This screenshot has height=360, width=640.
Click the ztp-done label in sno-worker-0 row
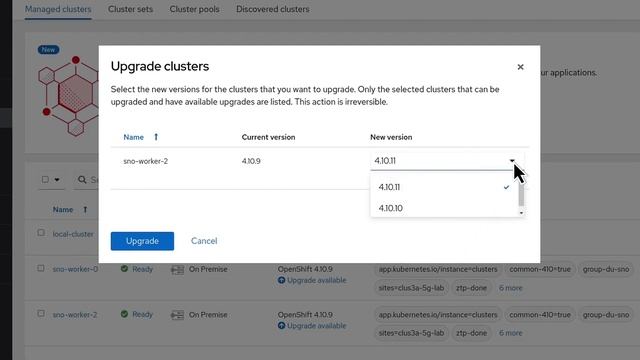[x=471, y=288]
